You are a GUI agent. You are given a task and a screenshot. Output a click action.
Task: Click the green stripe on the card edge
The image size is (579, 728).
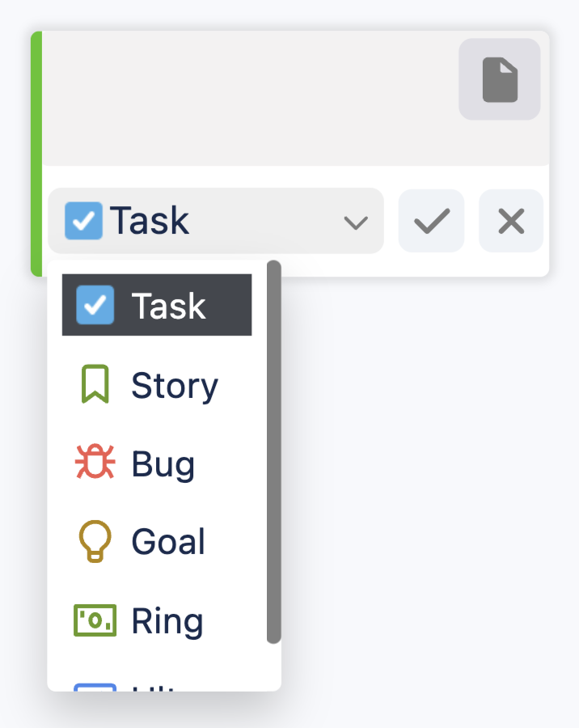click(x=36, y=154)
